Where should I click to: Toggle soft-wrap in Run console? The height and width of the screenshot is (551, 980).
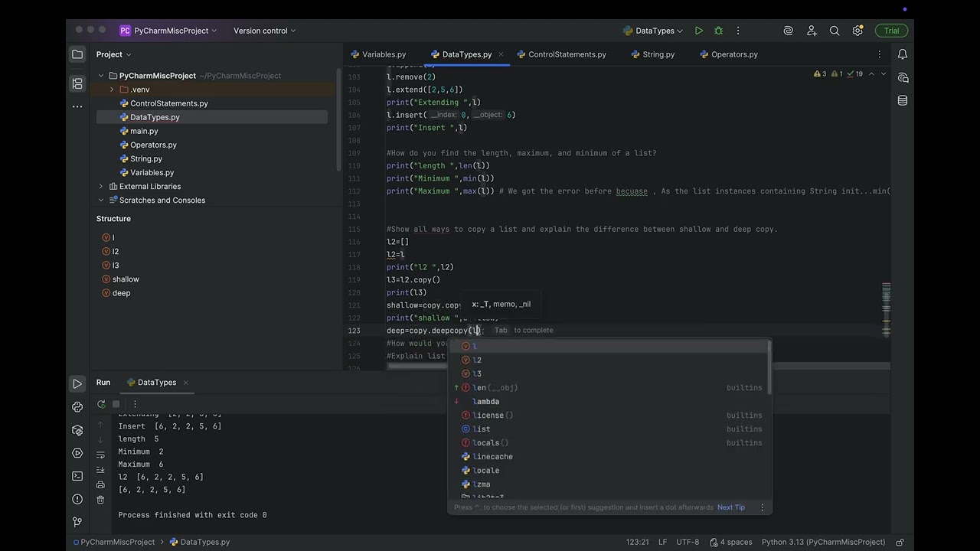100,456
